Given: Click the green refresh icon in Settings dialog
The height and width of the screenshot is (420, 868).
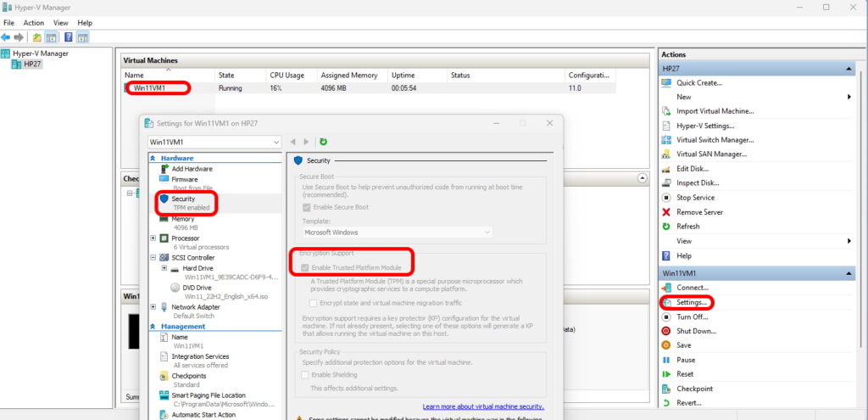Looking at the screenshot, I should [x=323, y=142].
